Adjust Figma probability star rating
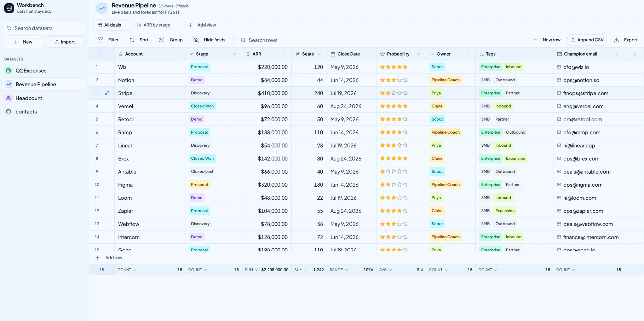 coord(394,185)
